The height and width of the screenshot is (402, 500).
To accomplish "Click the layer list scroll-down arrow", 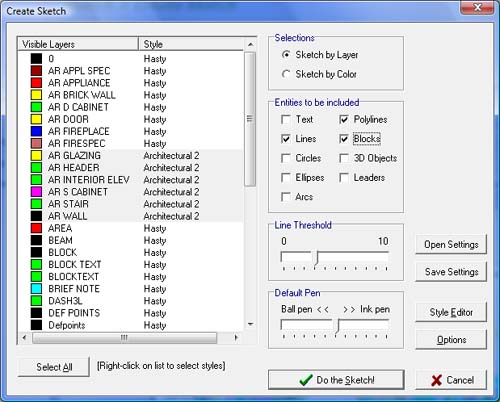I will point(250,324).
